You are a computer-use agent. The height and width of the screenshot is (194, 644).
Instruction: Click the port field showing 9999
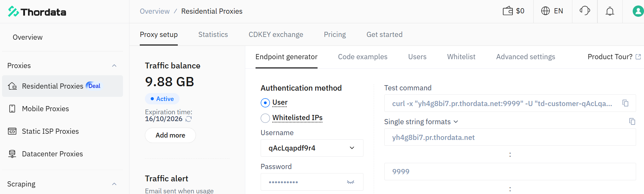pyautogui.click(x=510, y=171)
